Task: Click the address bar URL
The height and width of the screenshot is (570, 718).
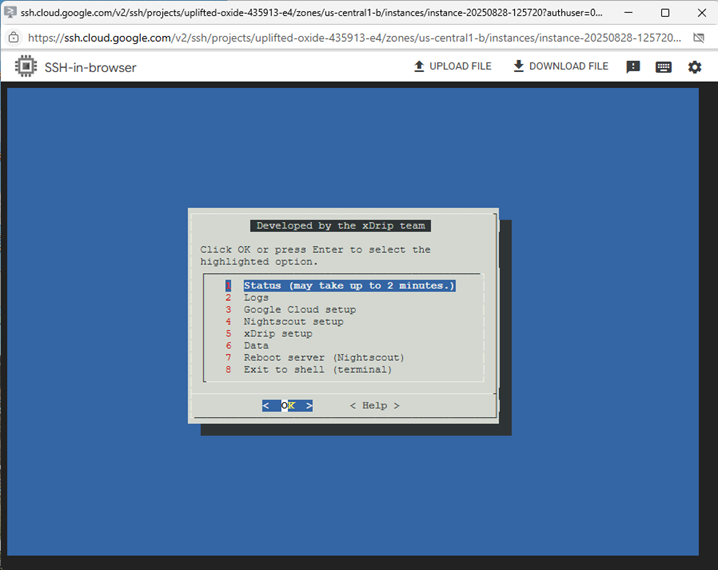Action: tap(354, 38)
